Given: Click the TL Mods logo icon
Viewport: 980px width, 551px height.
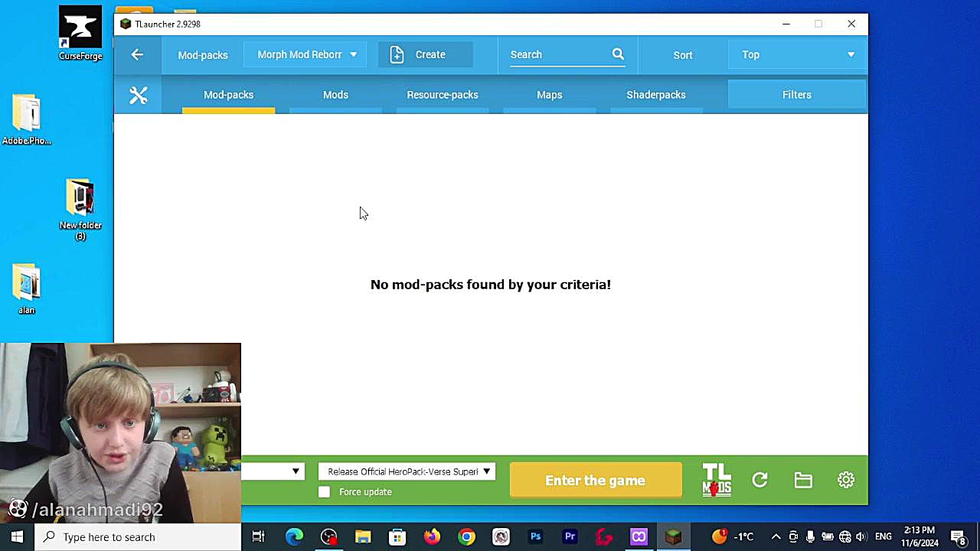Looking at the screenshot, I should pos(717,480).
